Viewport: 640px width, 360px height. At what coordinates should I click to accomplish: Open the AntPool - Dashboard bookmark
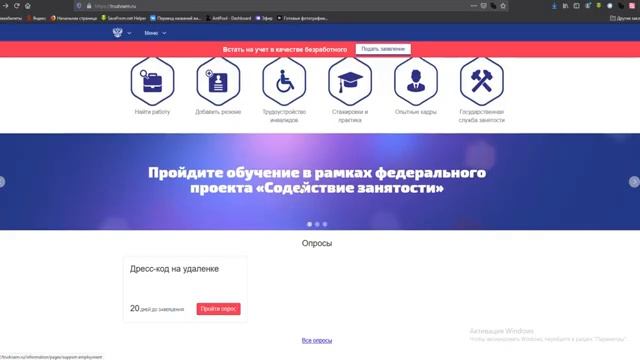(x=229, y=18)
